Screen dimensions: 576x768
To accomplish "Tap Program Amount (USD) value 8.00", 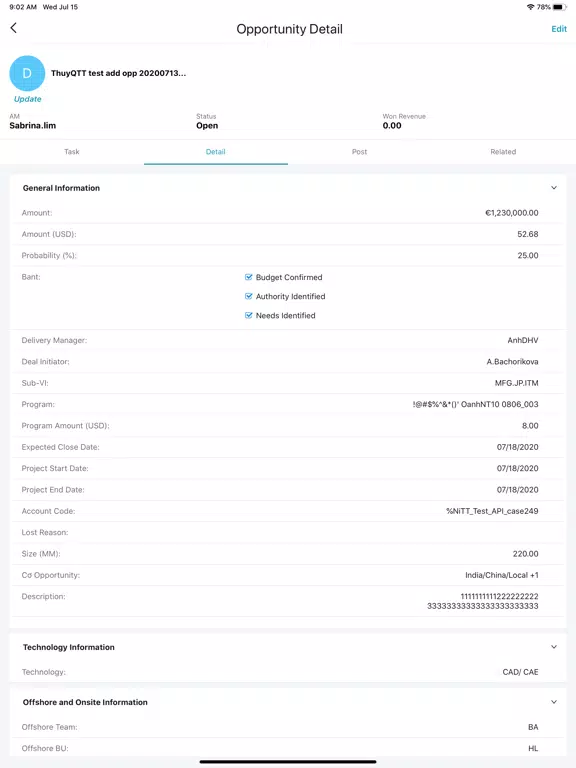I will [x=530, y=426].
